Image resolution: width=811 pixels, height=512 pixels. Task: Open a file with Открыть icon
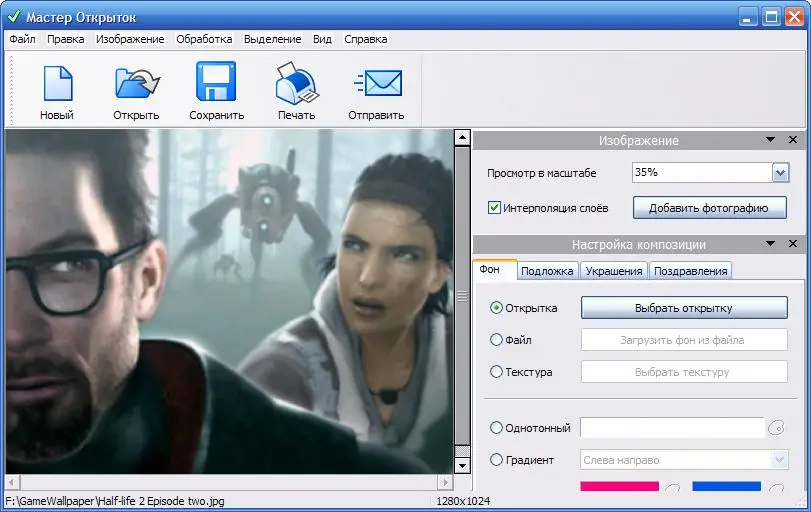pyautogui.click(x=137, y=92)
